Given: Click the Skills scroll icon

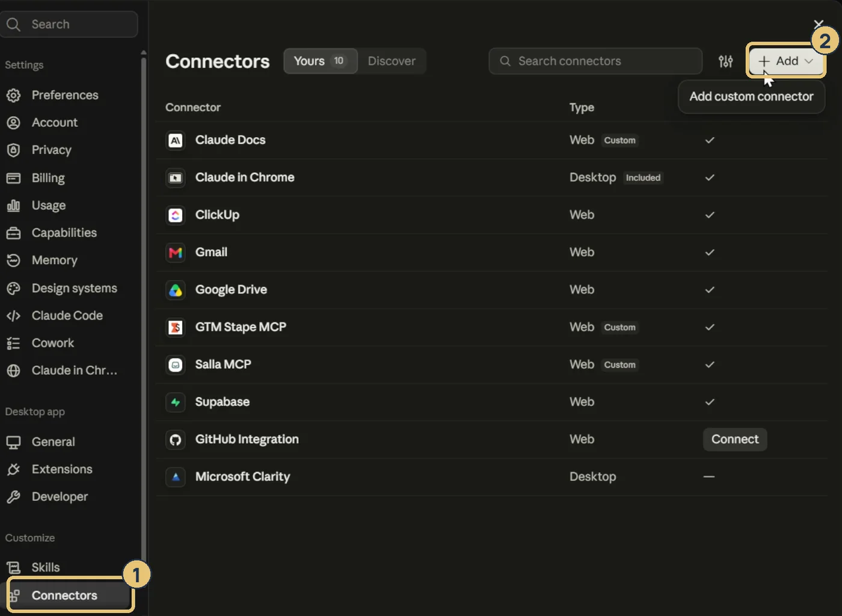Looking at the screenshot, I should [13, 567].
